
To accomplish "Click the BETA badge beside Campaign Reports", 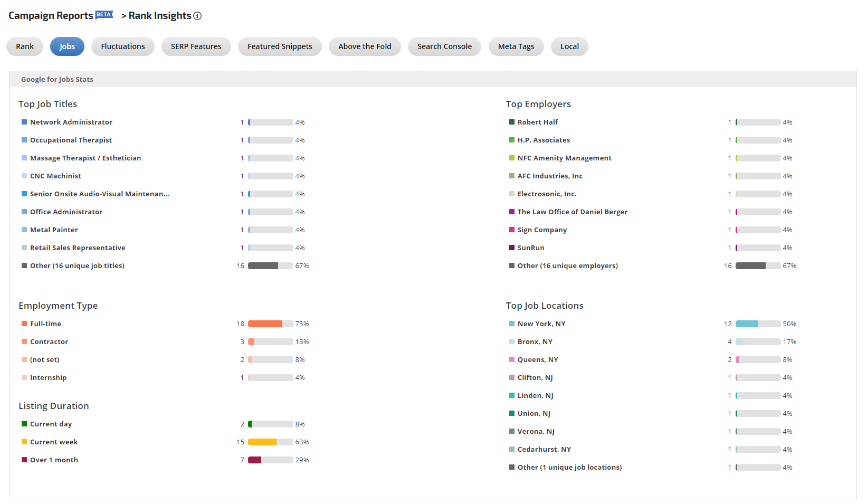I will (x=104, y=14).
